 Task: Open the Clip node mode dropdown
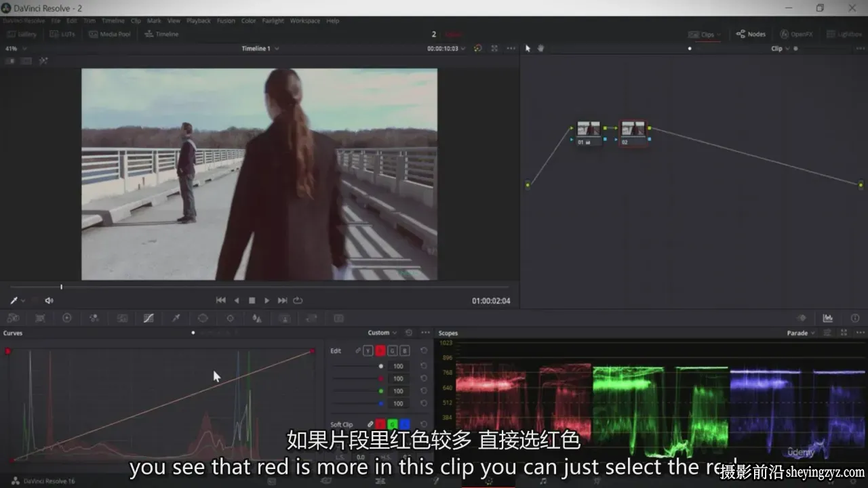(781, 48)
